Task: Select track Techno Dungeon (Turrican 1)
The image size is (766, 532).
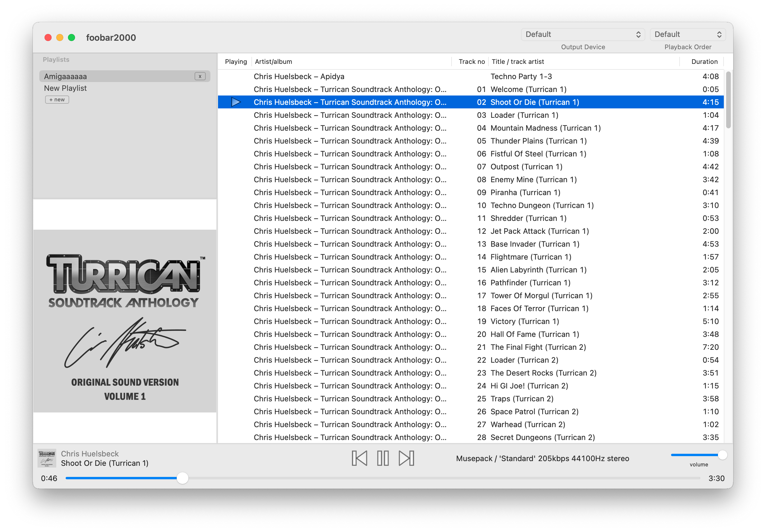Action: 471,205
